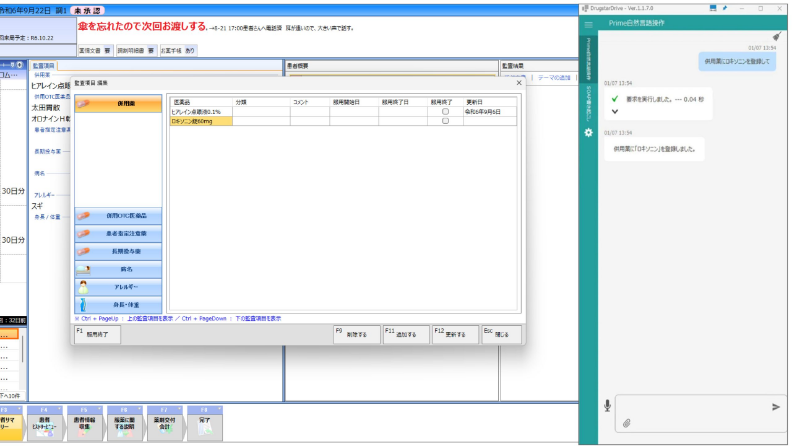Click the broom clear-chat icon
Viewport: 792px width, 446px height.
[776, 34]
